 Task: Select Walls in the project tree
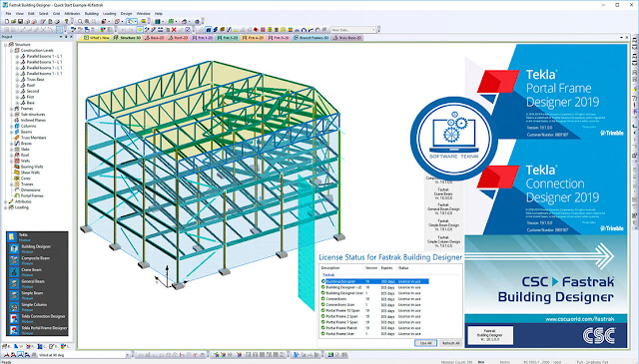(25, 161)
